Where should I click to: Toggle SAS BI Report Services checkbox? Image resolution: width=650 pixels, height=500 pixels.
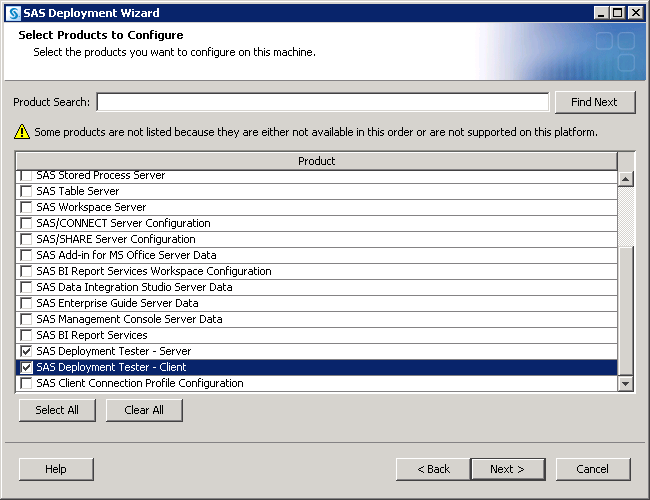(x=26, y=335)
